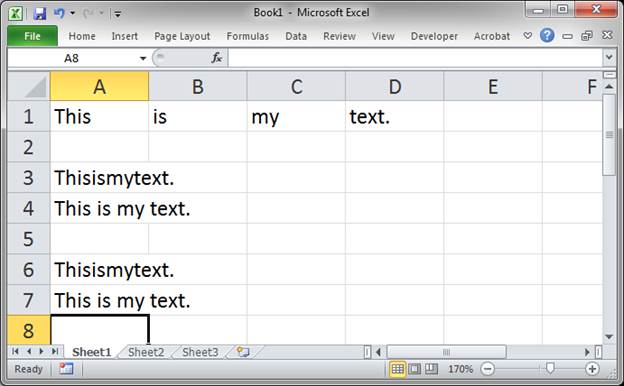Go to last sheet navigation arrow
This screenshot has height=386, width=624.
point(55,351)
